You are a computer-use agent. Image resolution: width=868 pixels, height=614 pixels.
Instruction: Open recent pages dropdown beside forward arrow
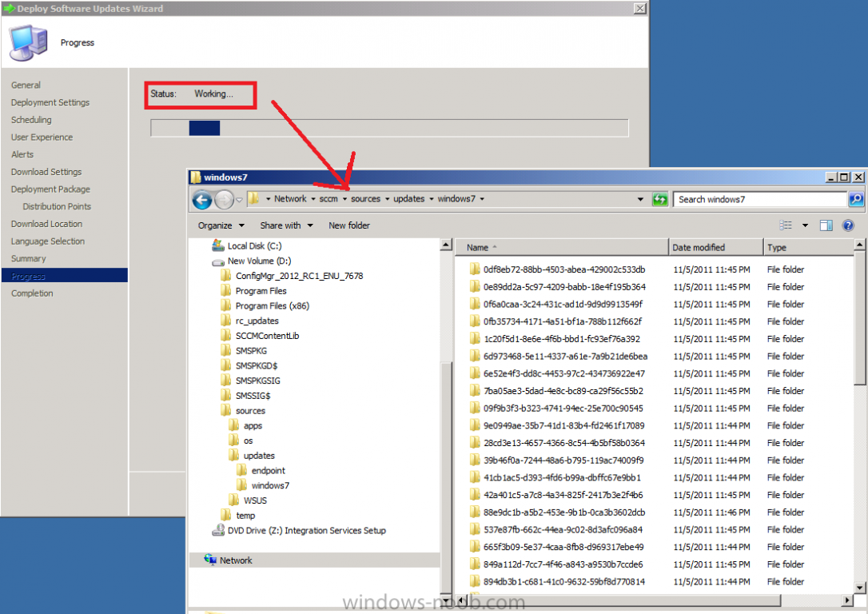(239, 200)
